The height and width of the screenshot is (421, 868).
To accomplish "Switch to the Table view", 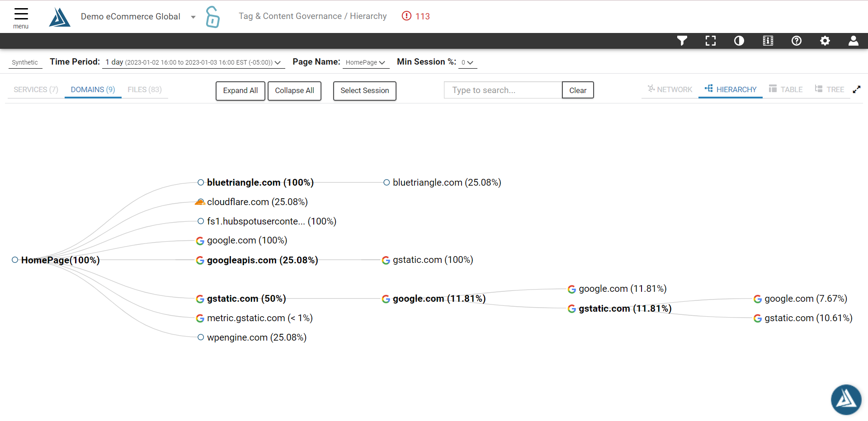I will coord(786,89).
